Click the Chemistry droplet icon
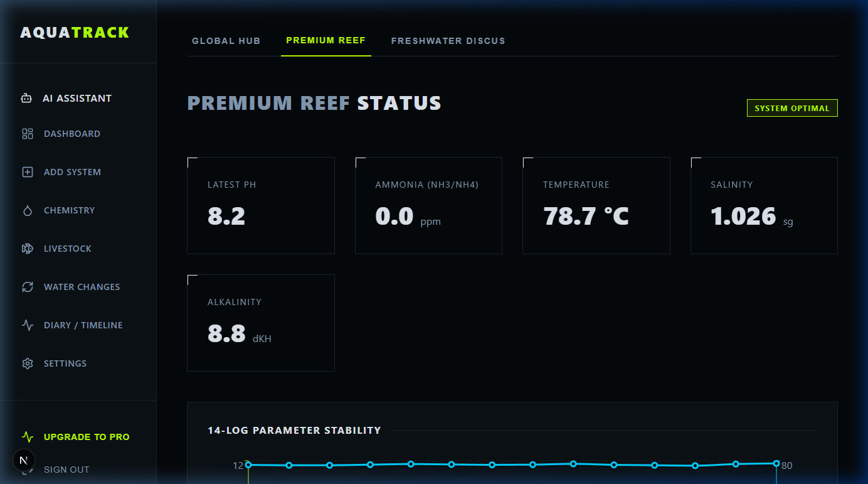Screen dimensions: 868x484 pyautogui.click(x=28, y=210)
